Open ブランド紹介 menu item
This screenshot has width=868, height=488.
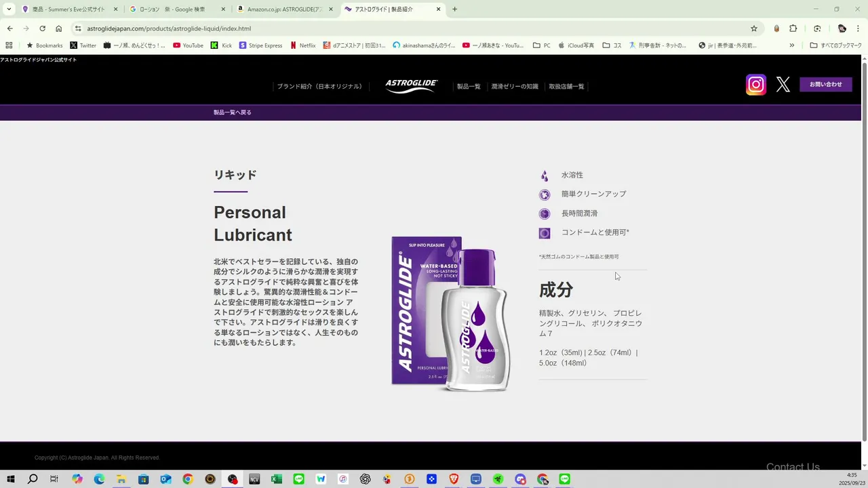click(x=319, y=87)
